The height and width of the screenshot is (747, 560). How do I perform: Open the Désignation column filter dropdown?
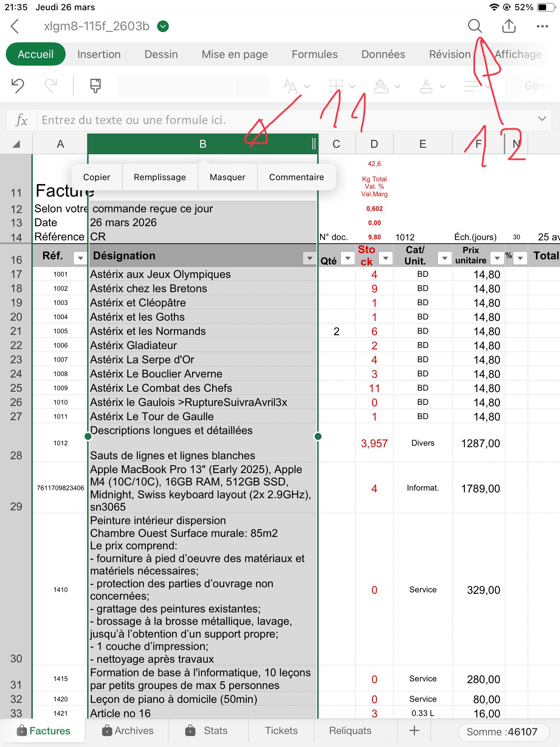(x=310, y=258)
